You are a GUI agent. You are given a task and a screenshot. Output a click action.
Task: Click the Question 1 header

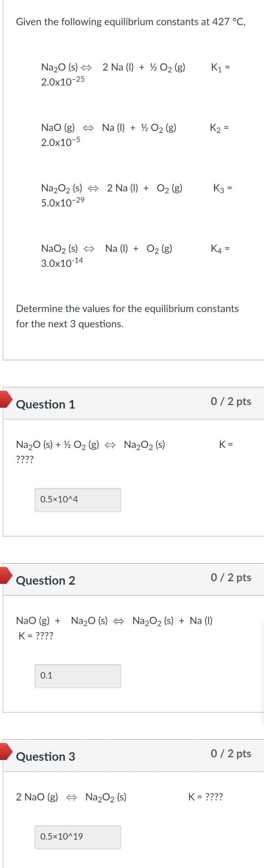[x=45, y=405]
